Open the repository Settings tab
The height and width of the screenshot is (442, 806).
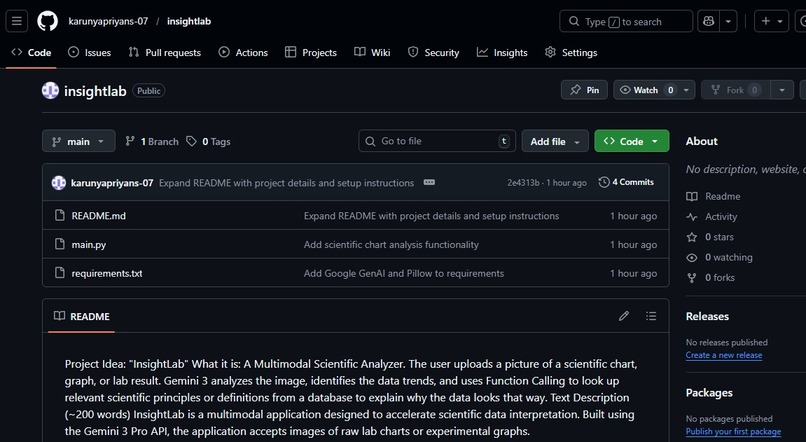click(x=571, y=52)
